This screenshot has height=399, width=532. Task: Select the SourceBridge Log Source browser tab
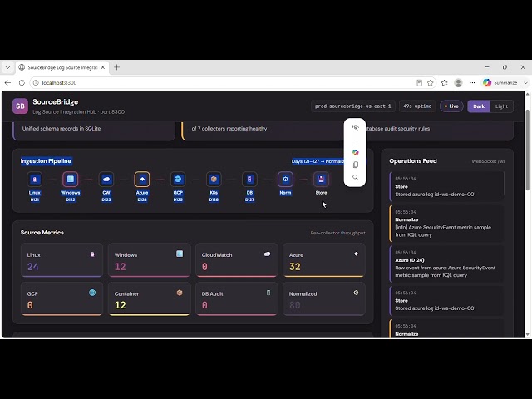click(62, 67)
